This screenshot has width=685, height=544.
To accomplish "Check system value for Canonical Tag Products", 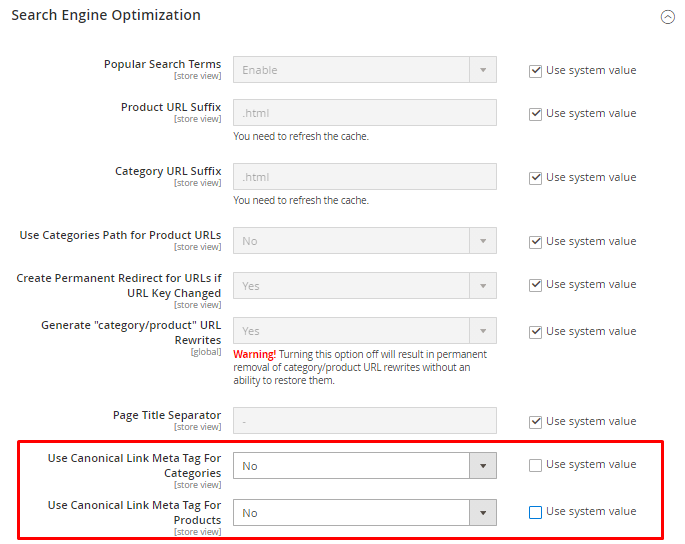I will pos(535,512).
